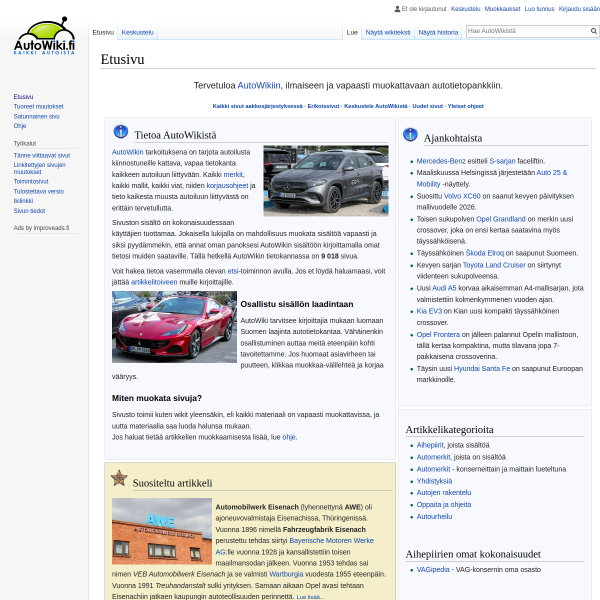Open the Autourheilu category link
This screenshot has height=600, width=600.
tap(434, 517)
